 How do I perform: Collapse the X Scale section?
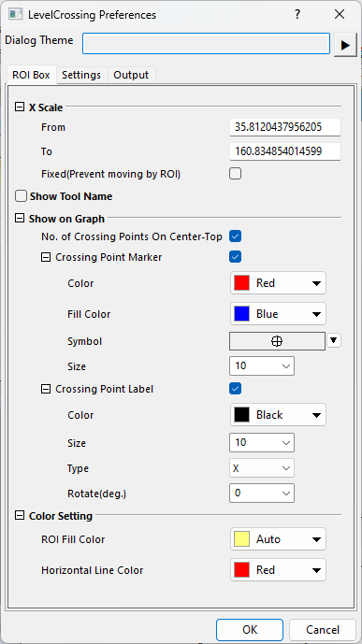pos(19,107)
